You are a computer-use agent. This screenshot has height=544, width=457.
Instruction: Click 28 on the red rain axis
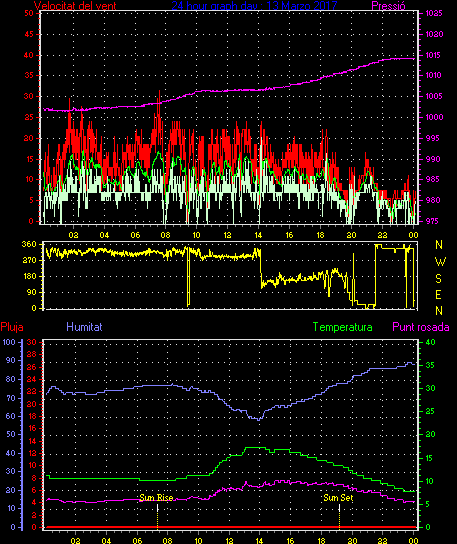pyautogui.click(x=32, y=355)
